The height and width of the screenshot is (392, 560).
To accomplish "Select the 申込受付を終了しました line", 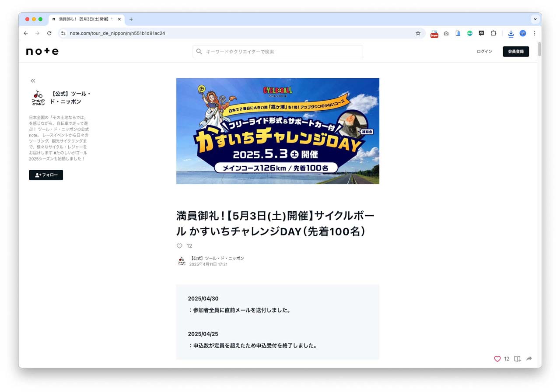I will (252, 346).
